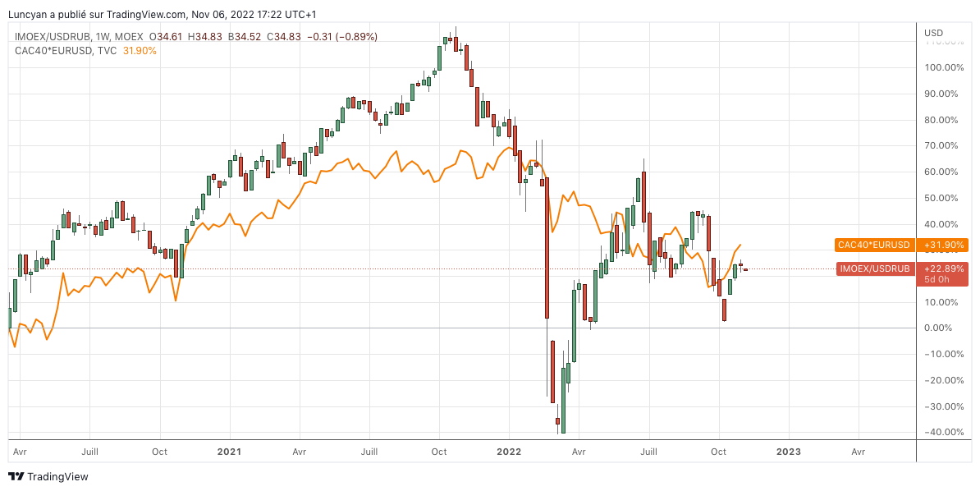Click the 2023 label on time axis
Screen dimensions: 980x491
789,452
